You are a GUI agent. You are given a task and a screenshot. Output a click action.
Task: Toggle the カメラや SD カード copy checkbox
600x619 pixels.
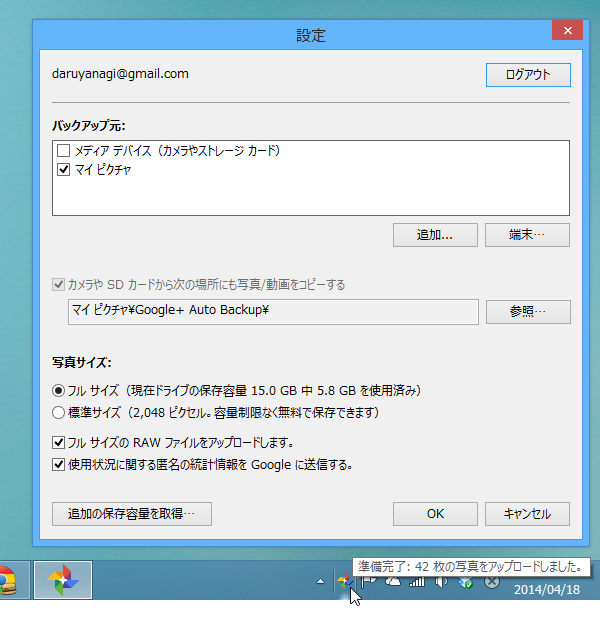(x=58, y=285)
